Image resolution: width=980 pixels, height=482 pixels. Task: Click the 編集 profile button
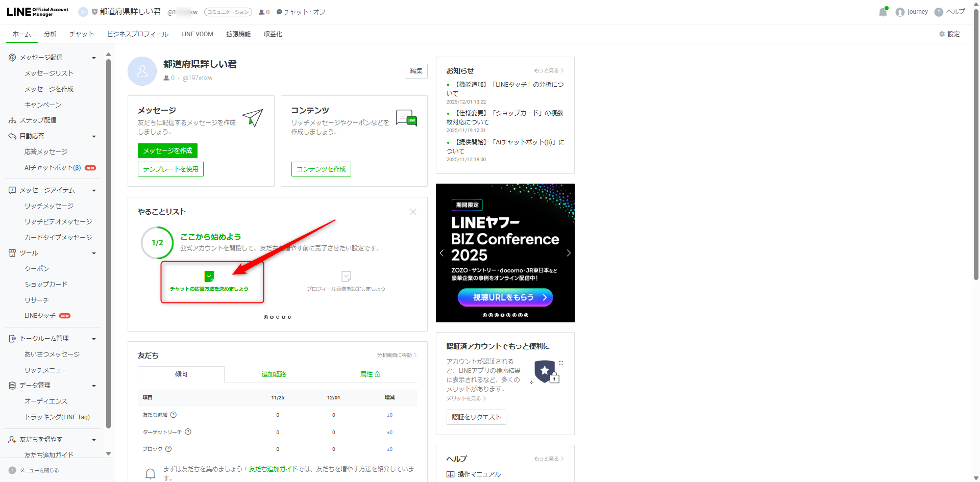(416, 71)
